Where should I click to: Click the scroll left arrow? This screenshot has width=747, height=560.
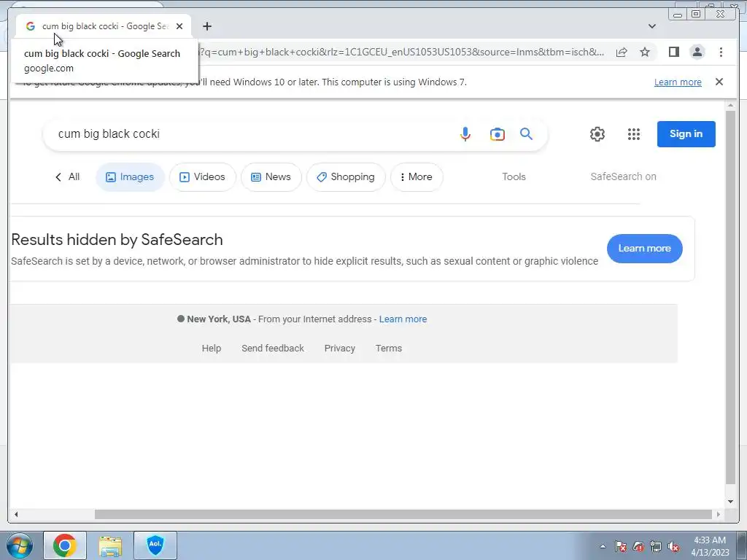coord(16,514)
